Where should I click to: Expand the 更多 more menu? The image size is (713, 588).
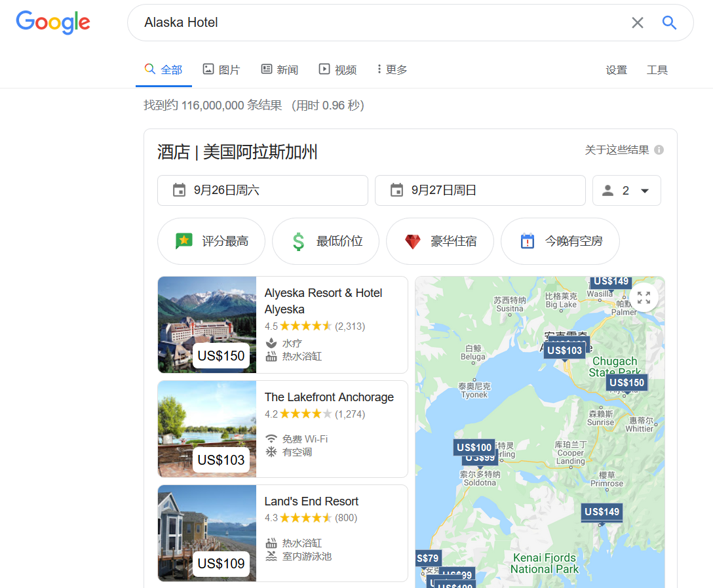pyautogui.click(x=392, y=69)
